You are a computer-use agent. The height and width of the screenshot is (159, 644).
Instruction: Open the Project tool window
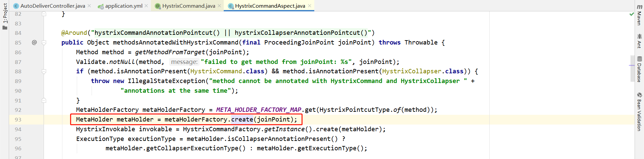(5, 16)
